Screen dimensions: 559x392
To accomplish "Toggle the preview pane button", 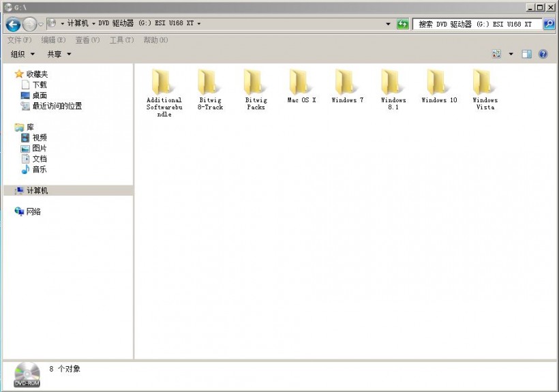I will [526, 54].
